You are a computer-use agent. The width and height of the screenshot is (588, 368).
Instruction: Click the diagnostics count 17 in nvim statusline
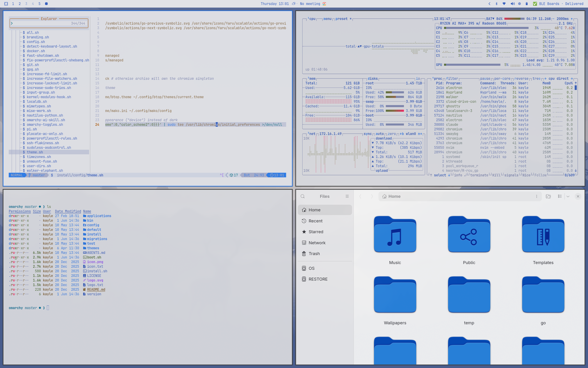pos(234,175)
